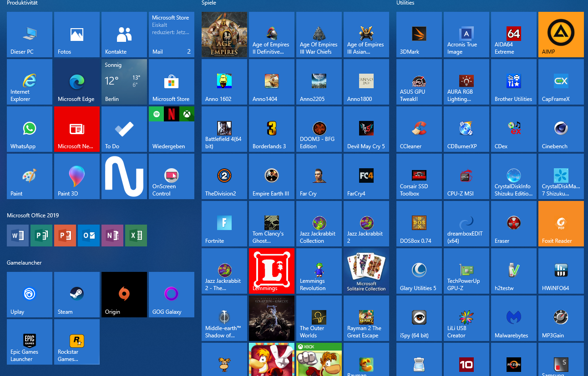The image size is (588, 376).
Task: Launch Cinebench tile
Action: point(561,129)
